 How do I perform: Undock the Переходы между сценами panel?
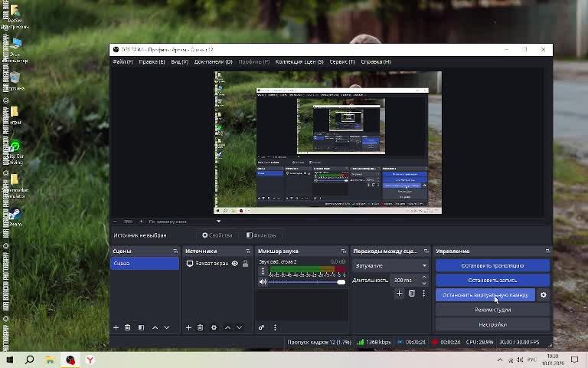tap(426, 251)
